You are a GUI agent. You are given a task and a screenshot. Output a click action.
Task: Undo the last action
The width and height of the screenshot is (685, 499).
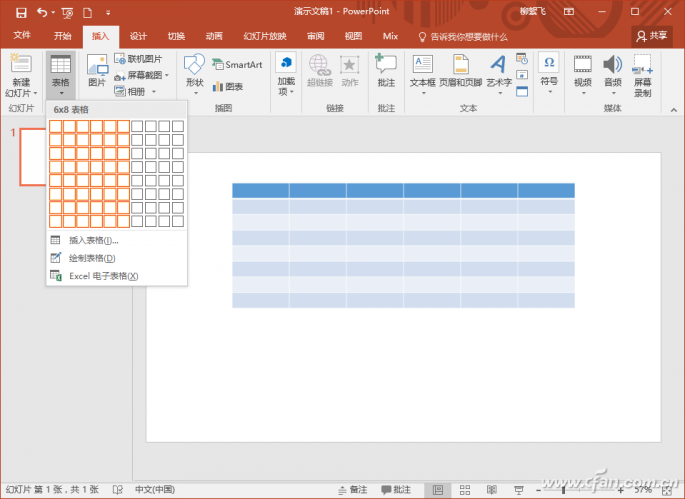coord(42,13)
